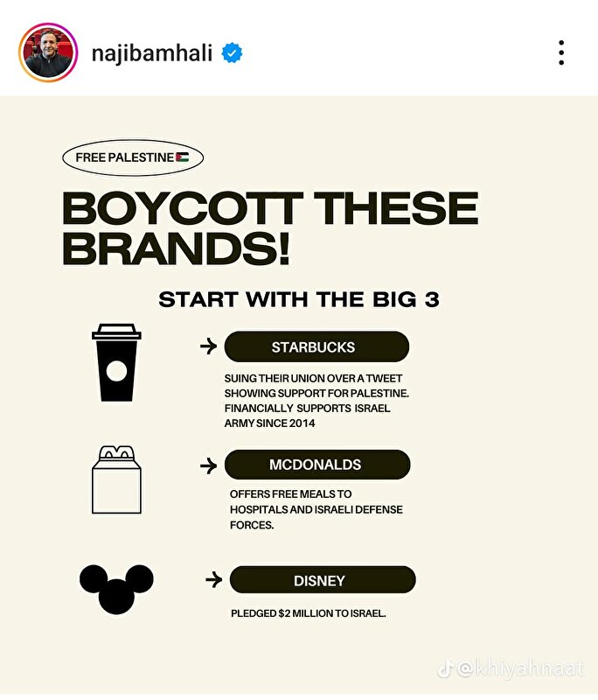Viewport: 598px width, 700px height.
Task: Click the TikTok logo watermark
Action: [445, 669]
